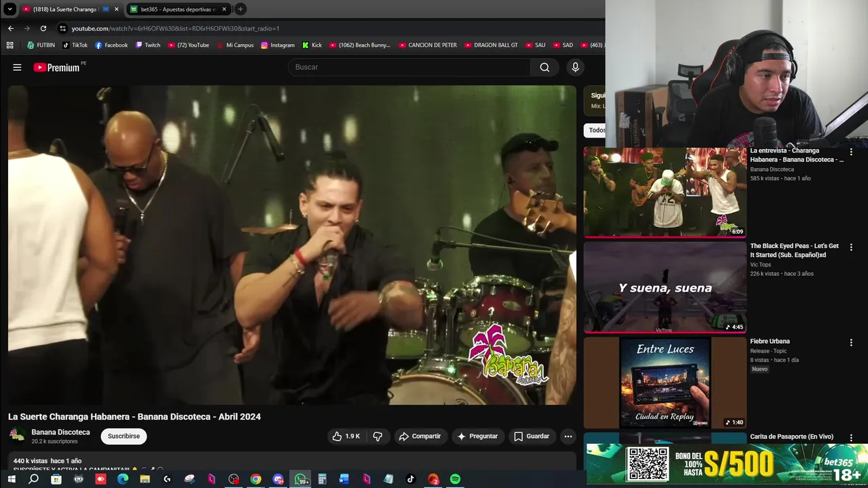Open a new browser tab
Screen dimensions: 868x488
[x=240, y=9]
